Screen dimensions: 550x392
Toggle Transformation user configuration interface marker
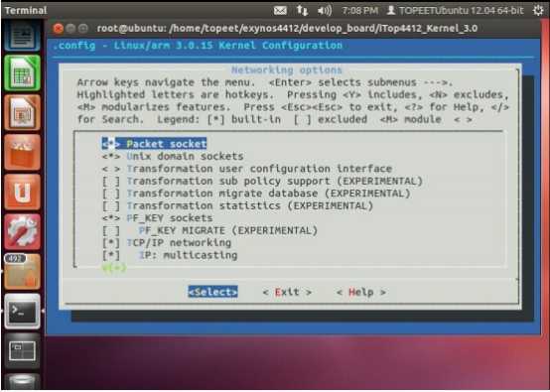(x=111, y=169)
